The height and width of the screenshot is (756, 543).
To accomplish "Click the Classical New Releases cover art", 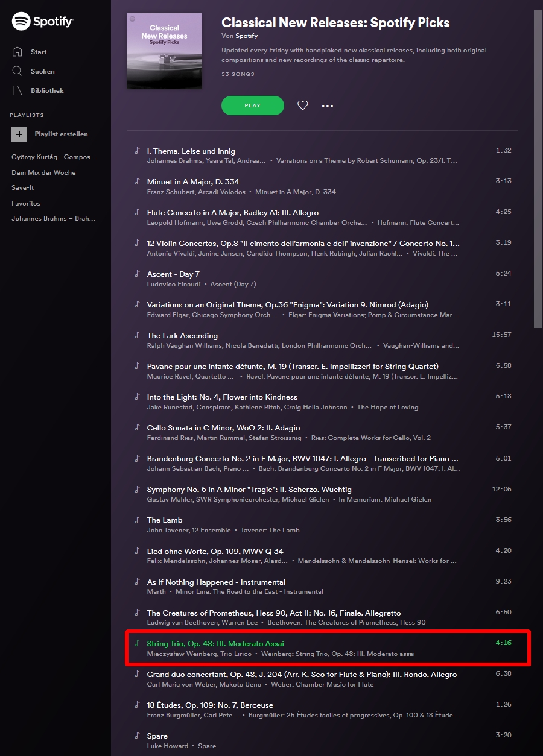I will tap(164, 51).
